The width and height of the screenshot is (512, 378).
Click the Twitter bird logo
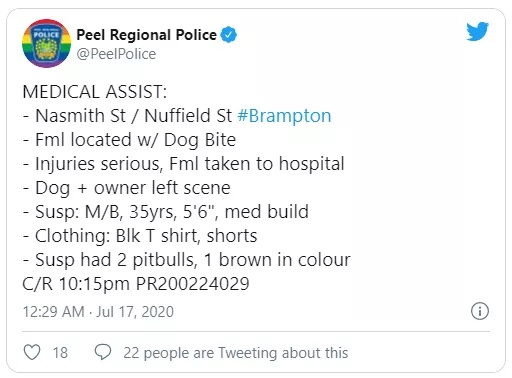click(x=477, y=31)
